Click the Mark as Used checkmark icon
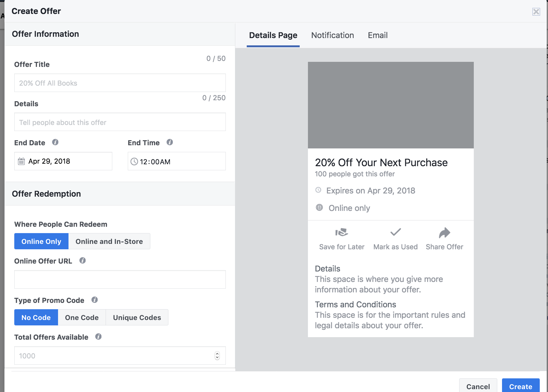The image size is (548, 392). 395,232
